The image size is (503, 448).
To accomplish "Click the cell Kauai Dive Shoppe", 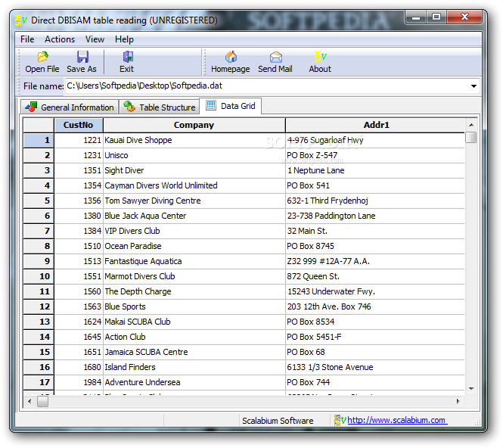I will (194, 140).
